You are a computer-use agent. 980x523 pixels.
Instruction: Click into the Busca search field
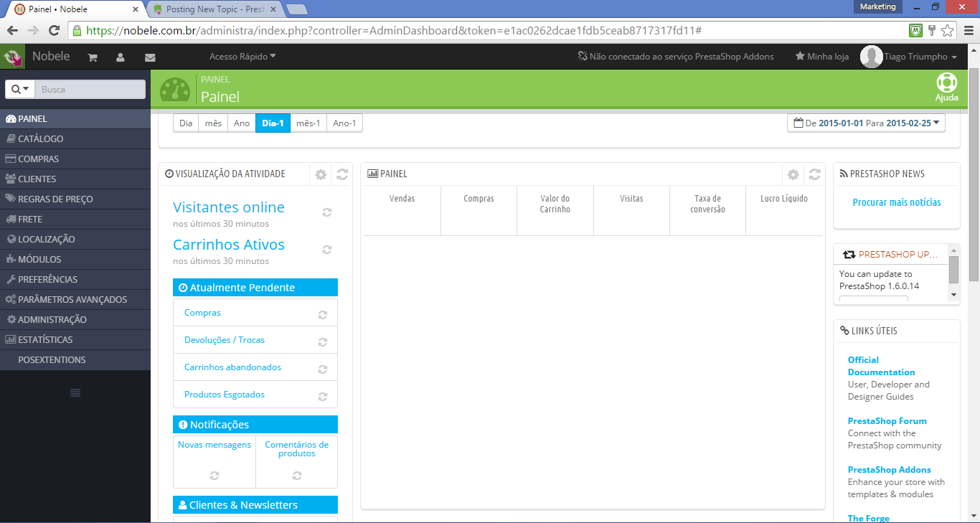(x=90, y=89)
